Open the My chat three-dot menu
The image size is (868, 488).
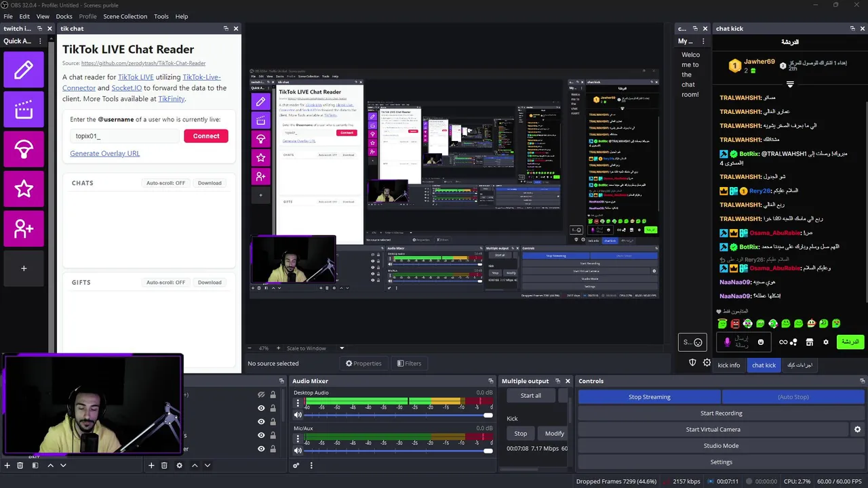pos(703,41)
